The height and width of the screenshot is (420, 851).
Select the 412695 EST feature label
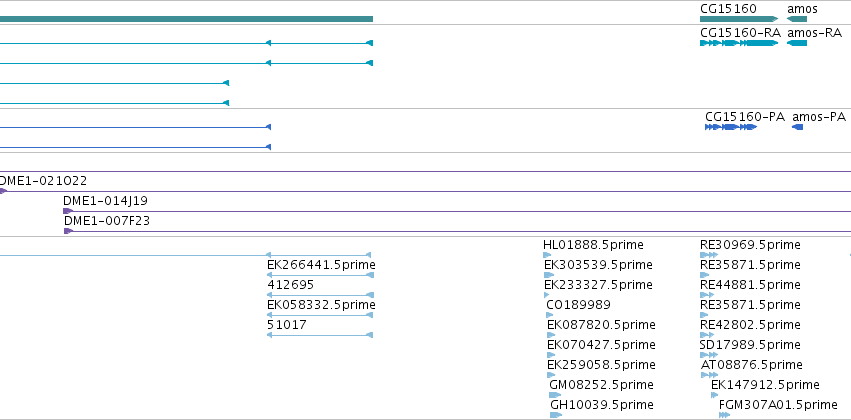290,285
